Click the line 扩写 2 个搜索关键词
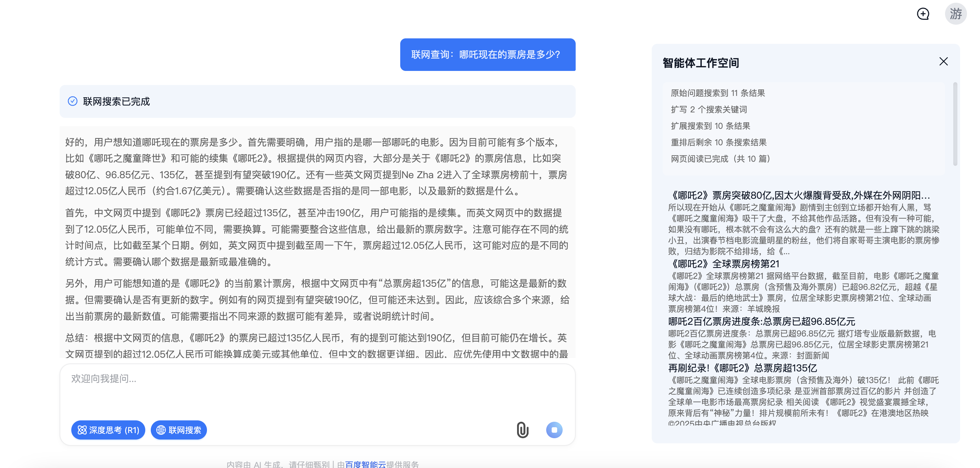 point(709,110)
